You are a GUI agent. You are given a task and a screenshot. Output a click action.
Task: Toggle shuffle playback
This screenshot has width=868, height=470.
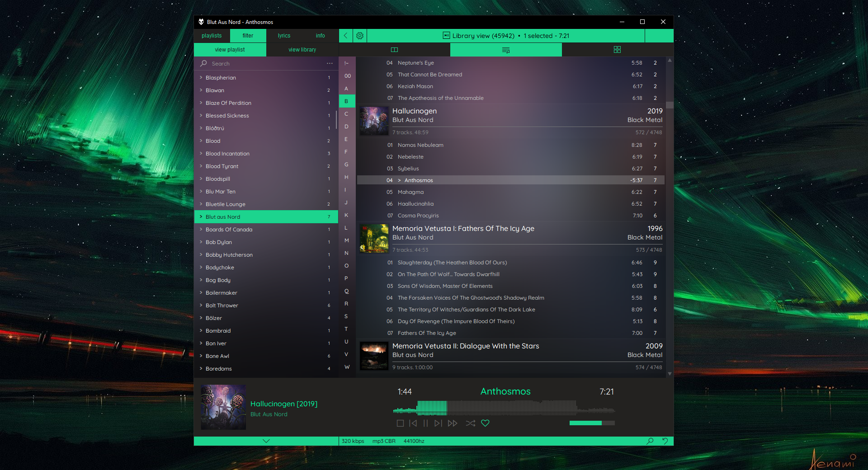pos(471,423)
